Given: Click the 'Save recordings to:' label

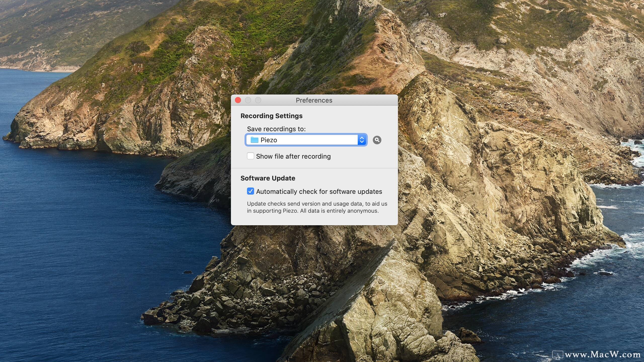Looking at the screenshot, I should [x=276, y=129].
